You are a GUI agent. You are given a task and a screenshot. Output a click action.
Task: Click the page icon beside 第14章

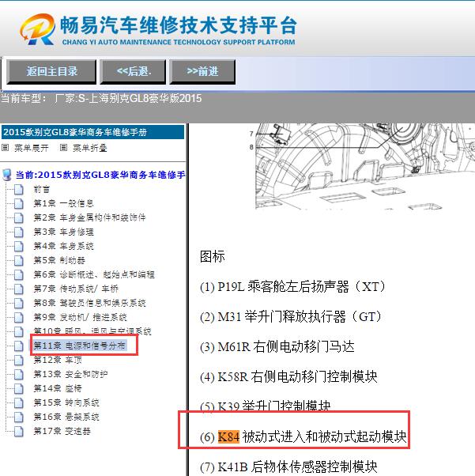tap(19, 388)
